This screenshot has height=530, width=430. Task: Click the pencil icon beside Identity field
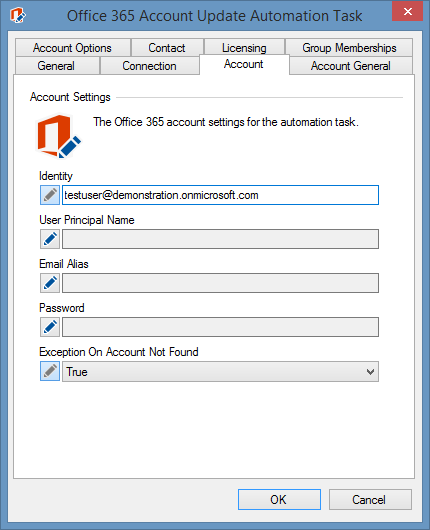click(50, 195)
